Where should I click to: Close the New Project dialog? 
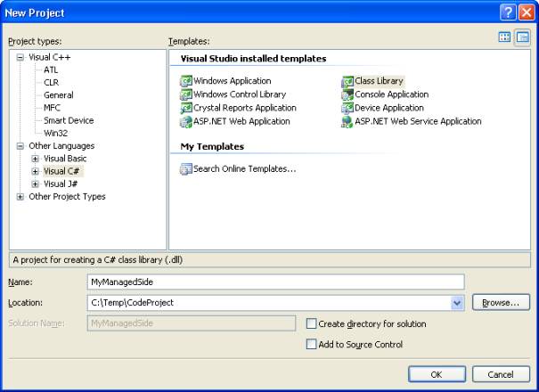click(527, 12)
